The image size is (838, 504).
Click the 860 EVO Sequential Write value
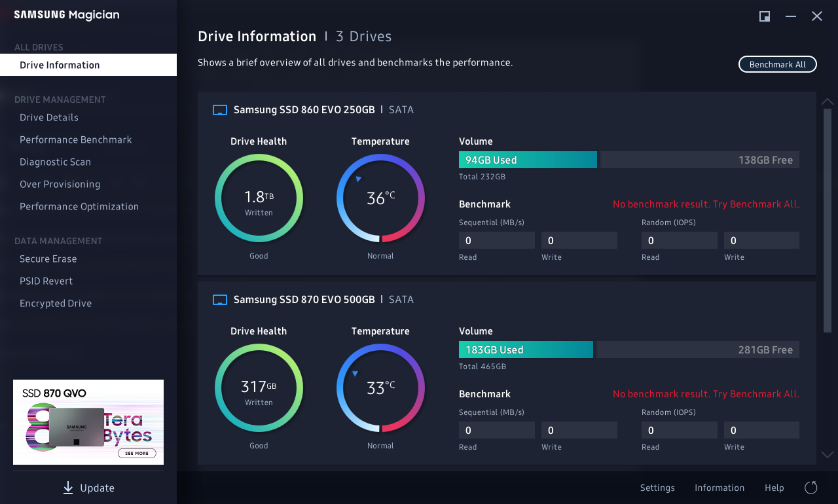[579, 240]
